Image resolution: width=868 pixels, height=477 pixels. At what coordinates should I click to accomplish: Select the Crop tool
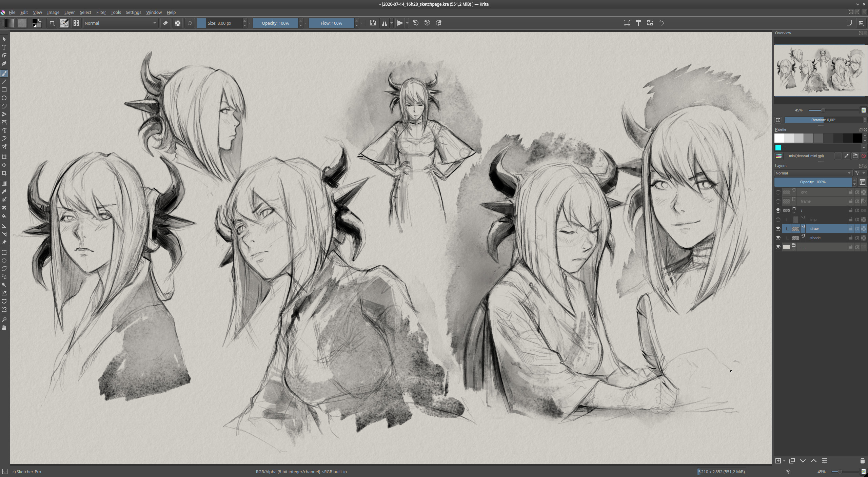pyautogui.click(x=4, y=173)
